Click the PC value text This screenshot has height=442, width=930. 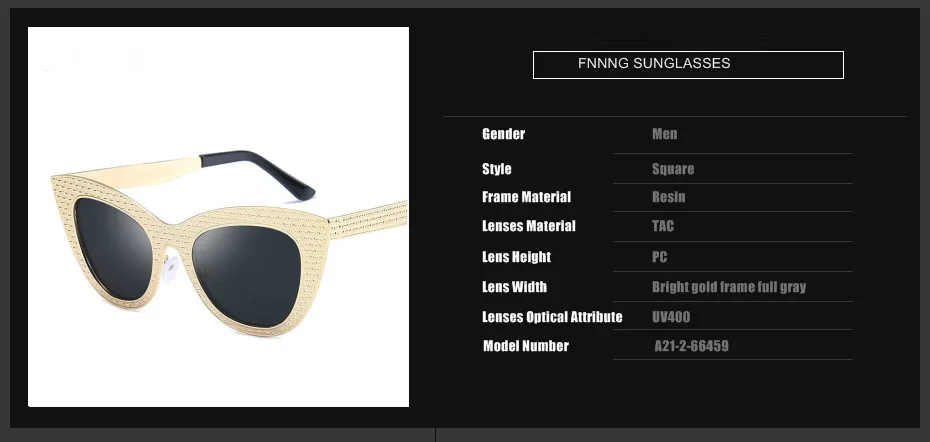[660, 257]
